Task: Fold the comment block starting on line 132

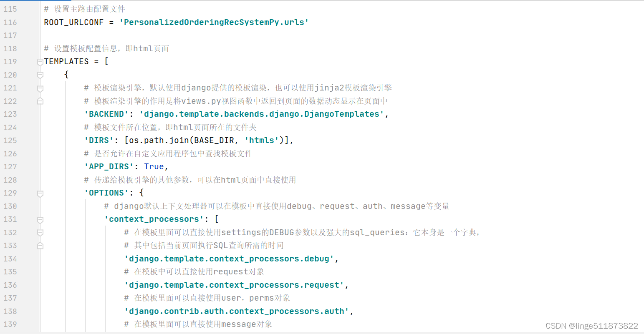Action: [40, 233]
